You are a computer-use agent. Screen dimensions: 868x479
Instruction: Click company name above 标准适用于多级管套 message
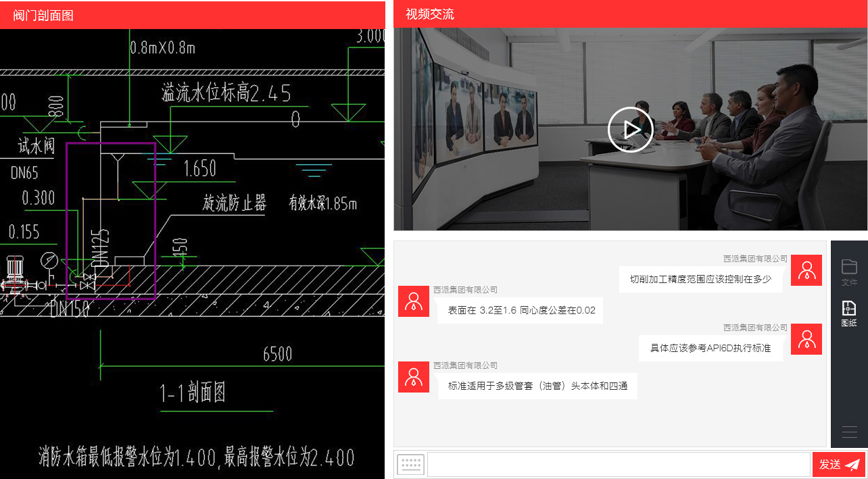point(465,365)
